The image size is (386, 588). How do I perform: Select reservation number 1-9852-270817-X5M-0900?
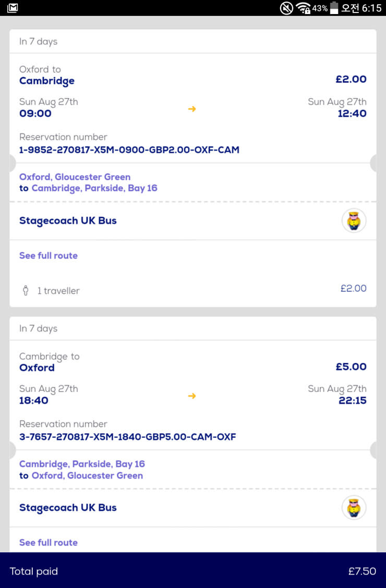point(129,150)
